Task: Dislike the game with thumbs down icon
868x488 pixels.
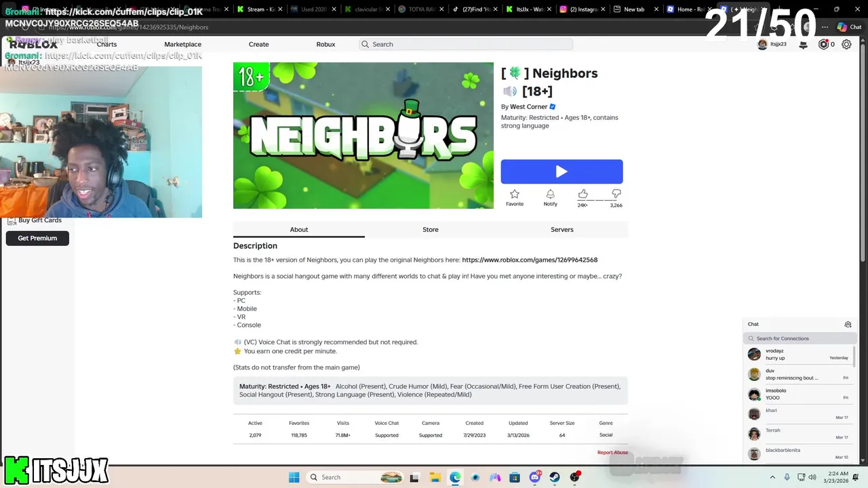Action: click(616, 195)
